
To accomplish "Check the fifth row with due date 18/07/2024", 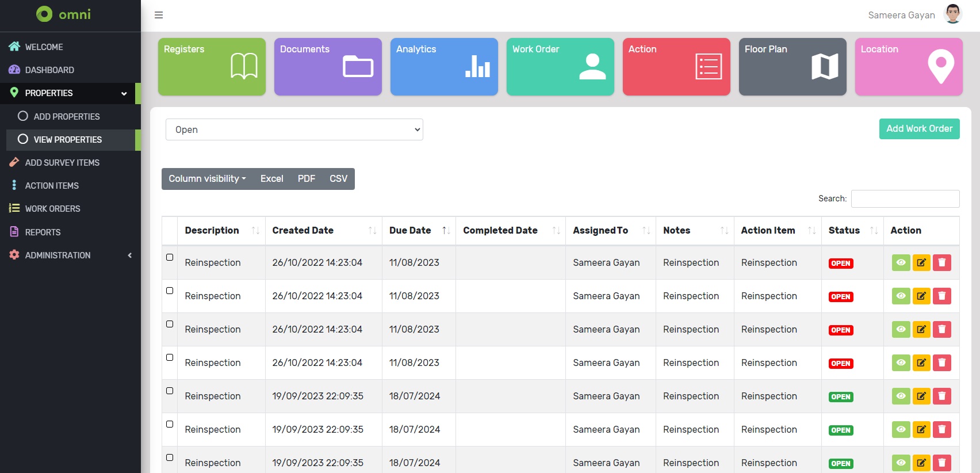I will coord(170,391).
